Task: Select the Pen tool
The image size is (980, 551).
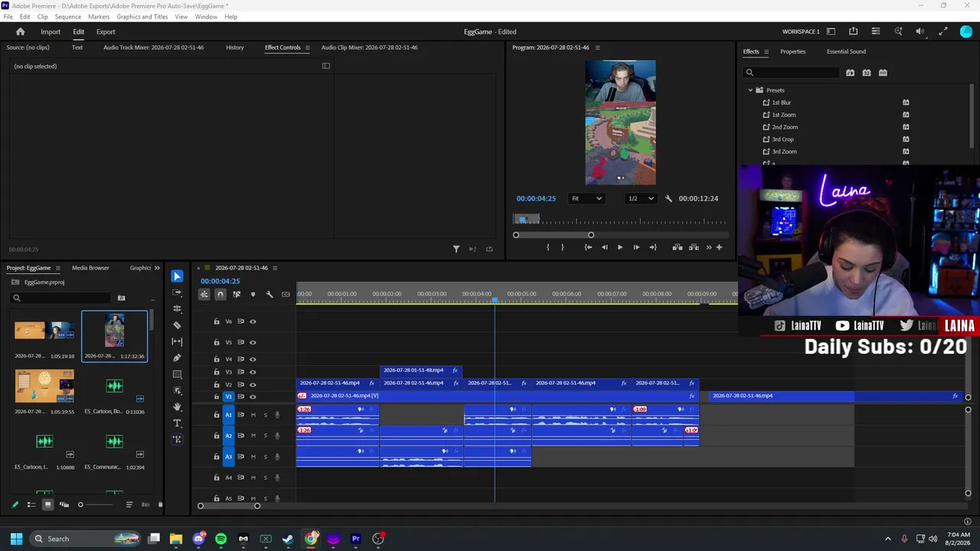Action: click(177, 358)
